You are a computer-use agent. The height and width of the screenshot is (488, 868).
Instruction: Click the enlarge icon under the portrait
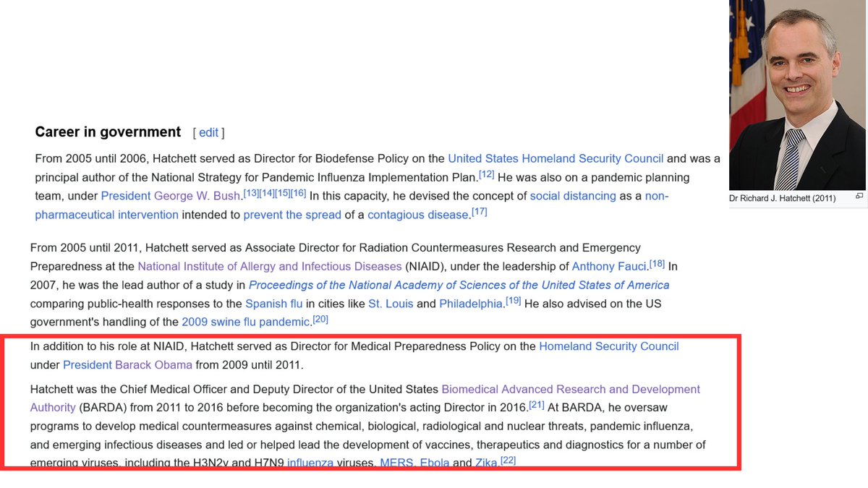pyautogui.click(x=859, y=196)
